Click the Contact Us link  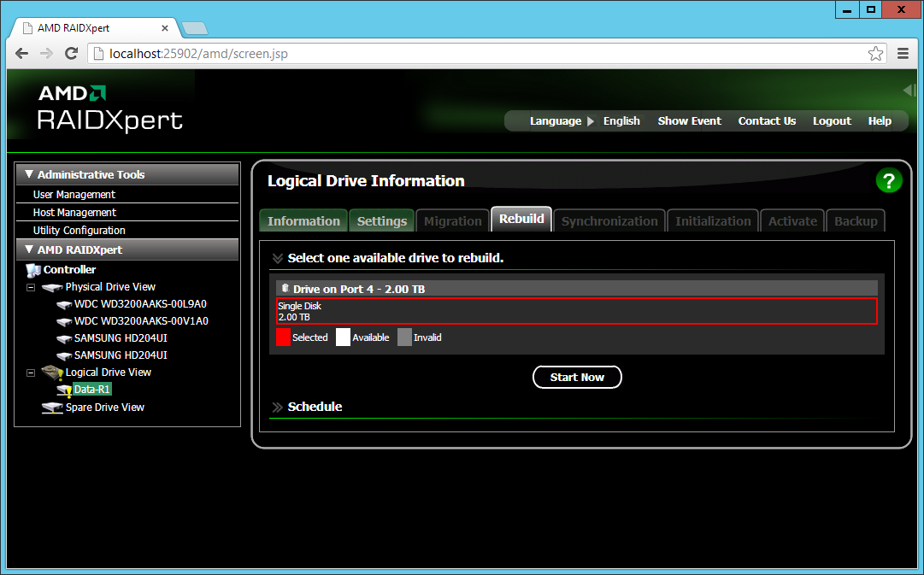coord(767,120)
